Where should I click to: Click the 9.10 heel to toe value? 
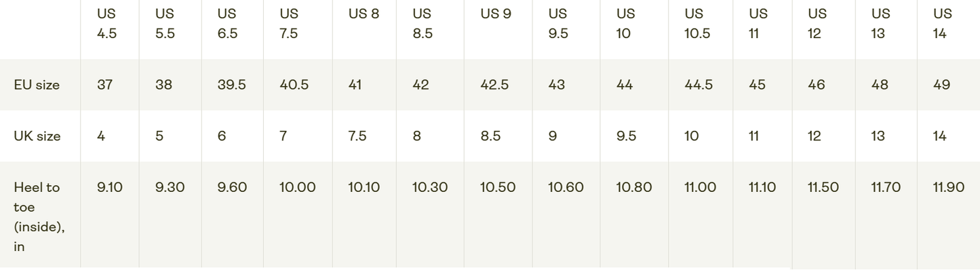tap(110, 187)
